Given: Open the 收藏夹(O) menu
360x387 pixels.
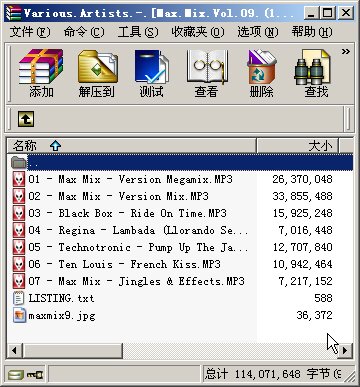Looking at the screenshot, I should tap(198, 32).
